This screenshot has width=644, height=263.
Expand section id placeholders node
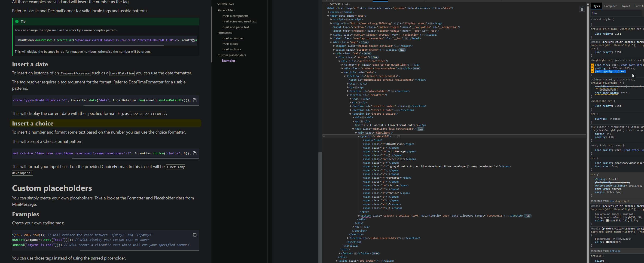pyautogui.click(x=348, y=91)
